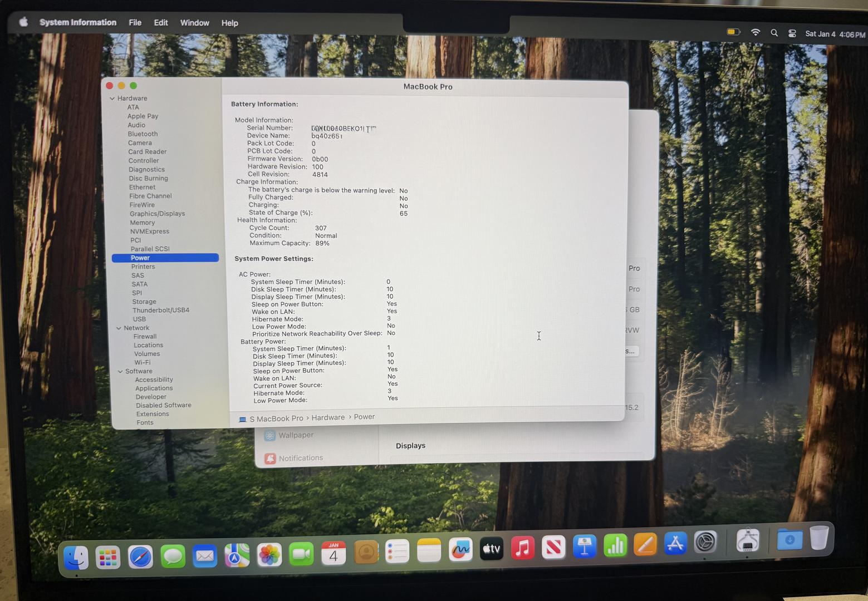Select Diagnostics in the sidebar
The width and height of the screenshot is (868, 601).
click(146, 170)
